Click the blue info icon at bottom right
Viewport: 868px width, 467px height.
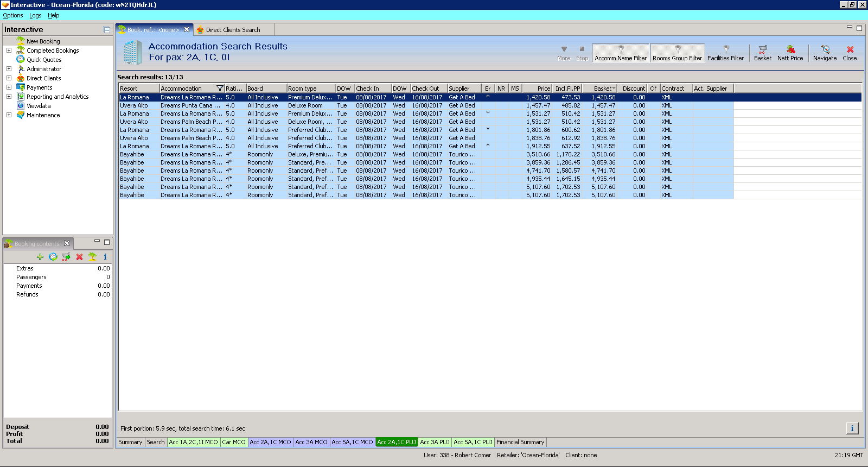click(852, 428)
